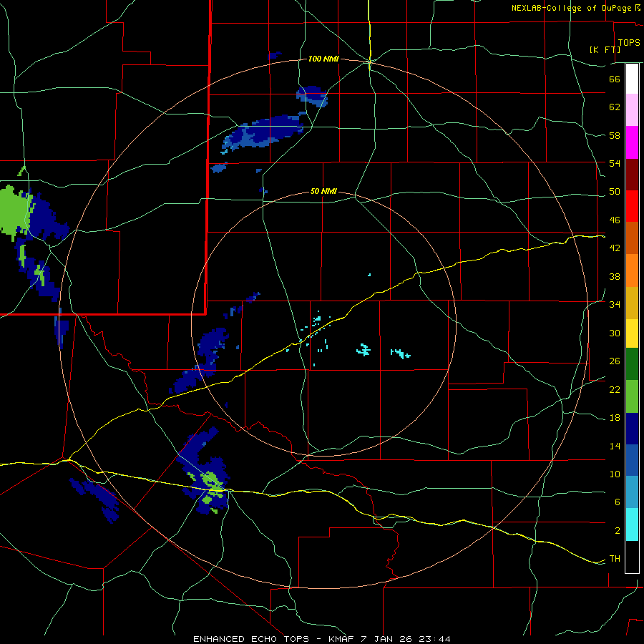Screen dimensions: 644x644
Task: Click the TOPS legend title
Action: click(629, 43)
